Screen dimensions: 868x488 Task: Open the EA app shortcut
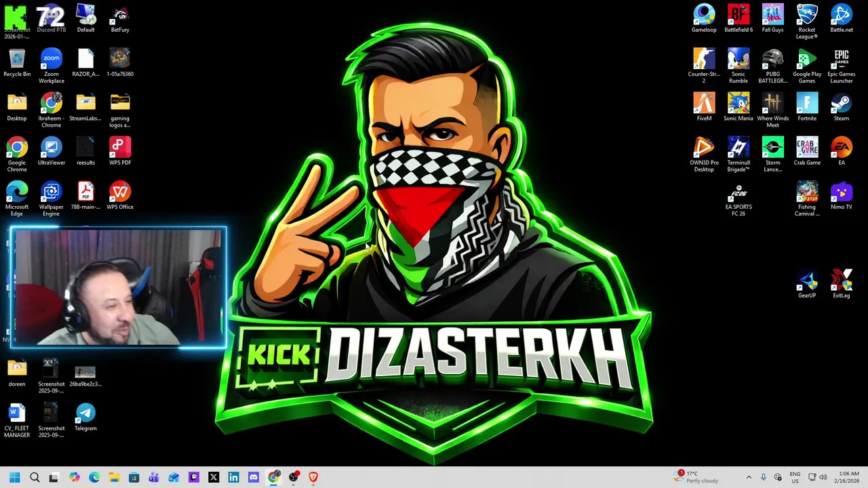pos(842,152)
